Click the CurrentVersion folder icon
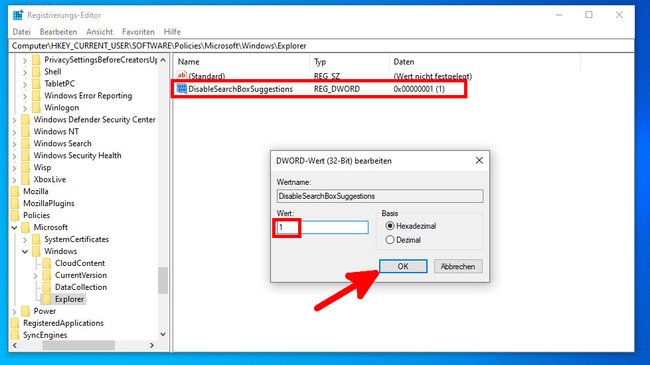Image resolution: width=650 pixels, height=365 pixels. [47, 275]
